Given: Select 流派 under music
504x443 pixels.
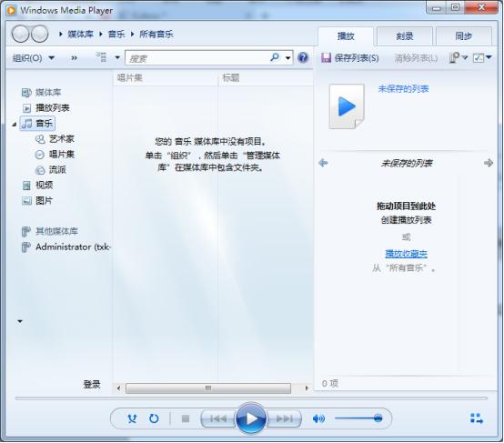Looking at the screenshot, I should click(x=50, y=170).
